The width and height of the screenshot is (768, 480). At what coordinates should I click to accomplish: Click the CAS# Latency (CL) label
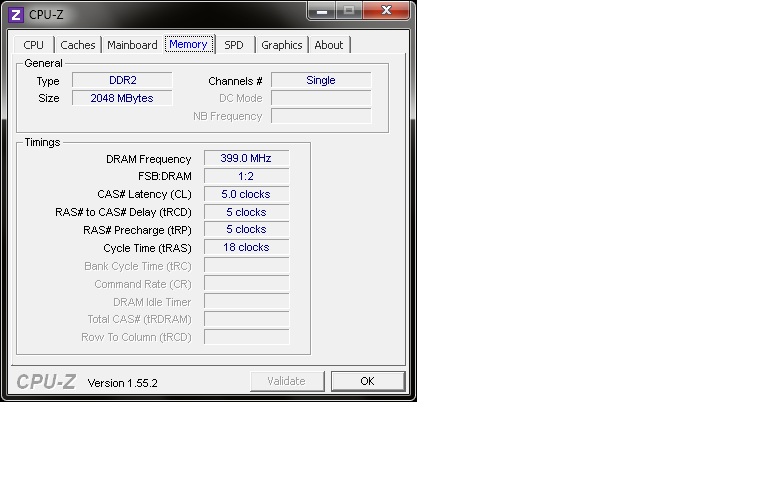pyautogui.click(x=144, y=194)
